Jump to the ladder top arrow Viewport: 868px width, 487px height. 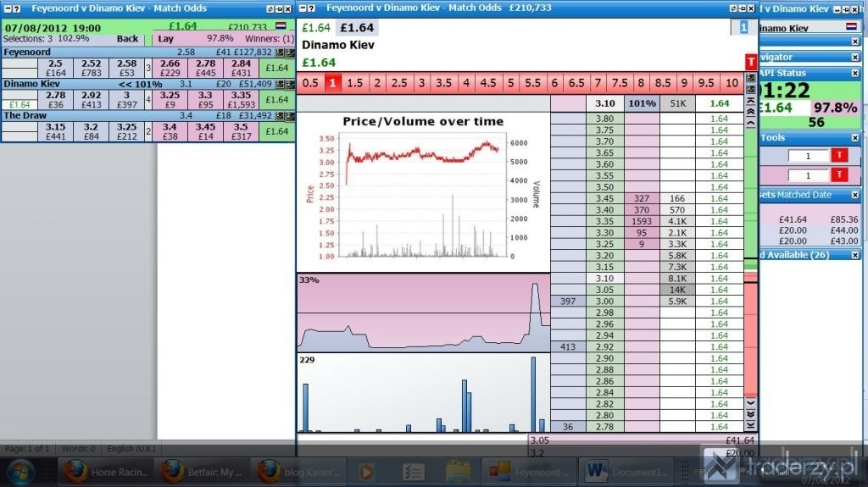(x=751, y=102)
